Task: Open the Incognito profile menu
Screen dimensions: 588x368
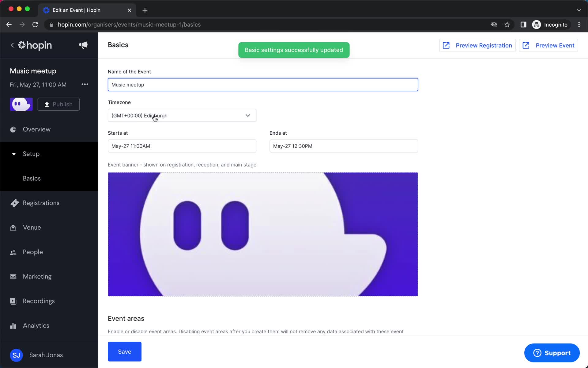Action: (x=550, y=25)
